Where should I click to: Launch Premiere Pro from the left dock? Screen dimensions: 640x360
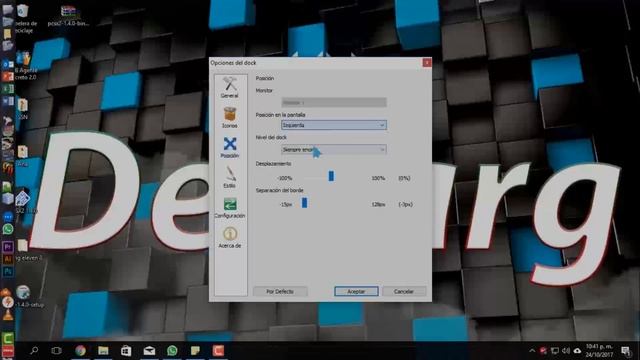(x=8, y=247)
